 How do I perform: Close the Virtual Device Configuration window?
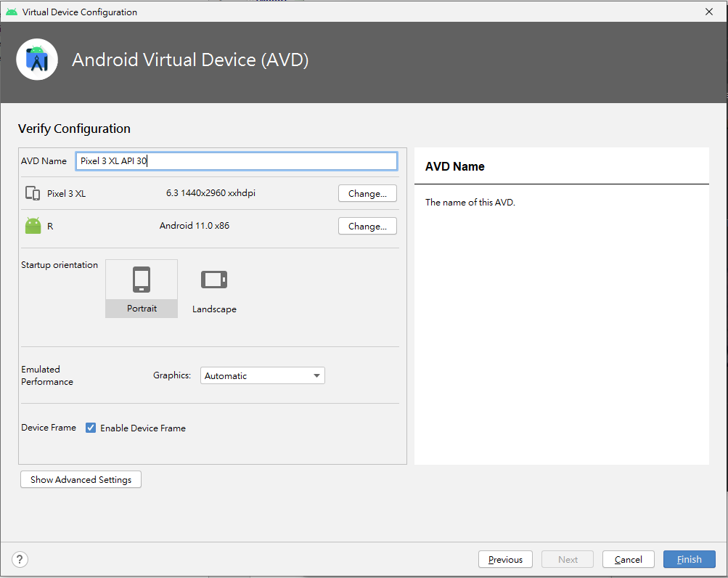(709, 12)
